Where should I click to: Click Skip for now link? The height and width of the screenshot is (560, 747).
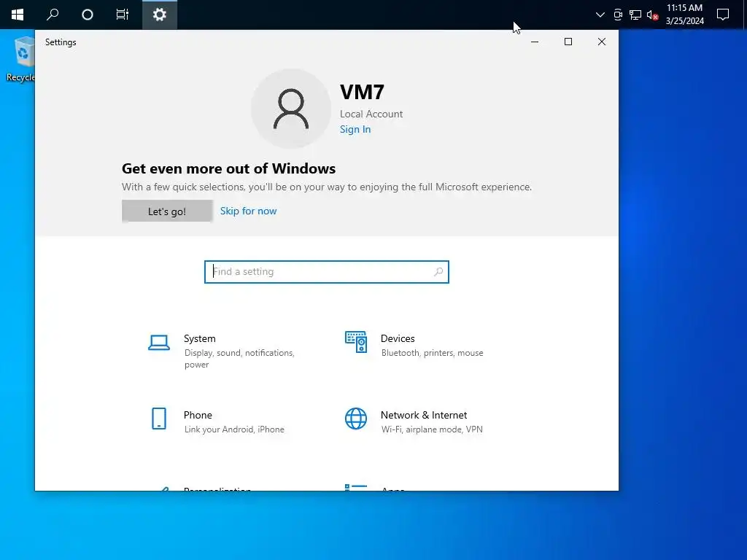pos(248,211)
